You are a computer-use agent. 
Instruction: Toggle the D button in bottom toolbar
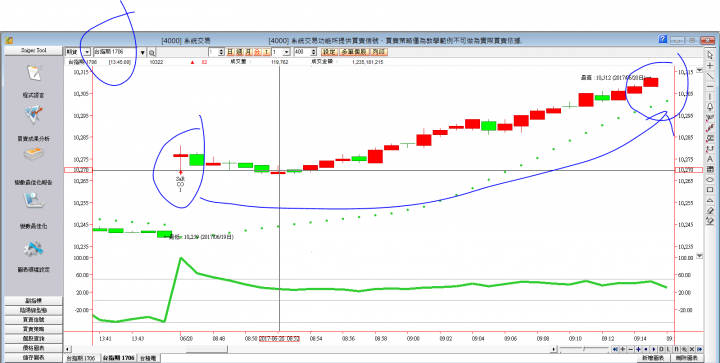[x=661, y=349]
